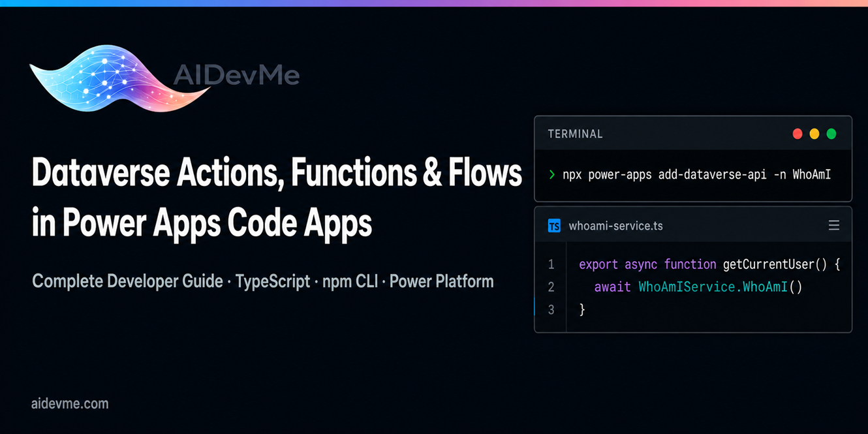Screen dimensions: 868x434
Task: Click line number 3 in code gutter
Action: pos(551,309)
